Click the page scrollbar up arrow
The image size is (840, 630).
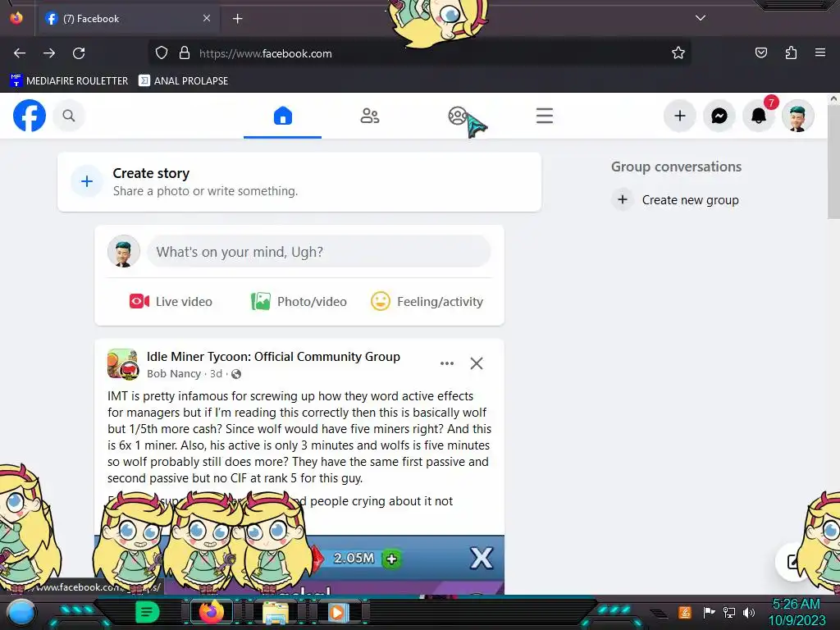pyautogui.click(x=833, y=99)
